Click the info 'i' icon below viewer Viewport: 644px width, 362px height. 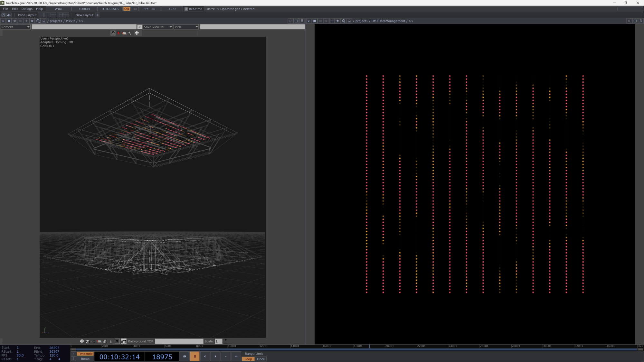(x=111, y=341)
